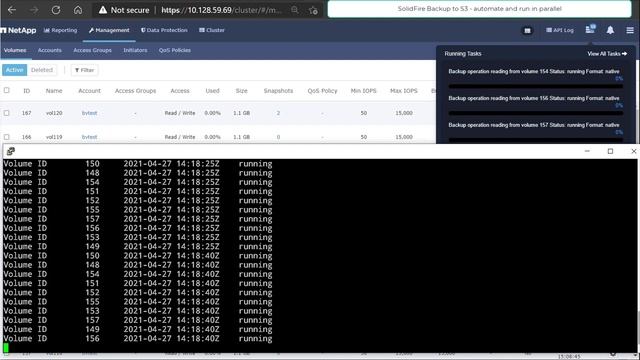The height and width of the screenshot is (360, 640).
Task: Sort by the ID column header
Action: click(27, 91)
